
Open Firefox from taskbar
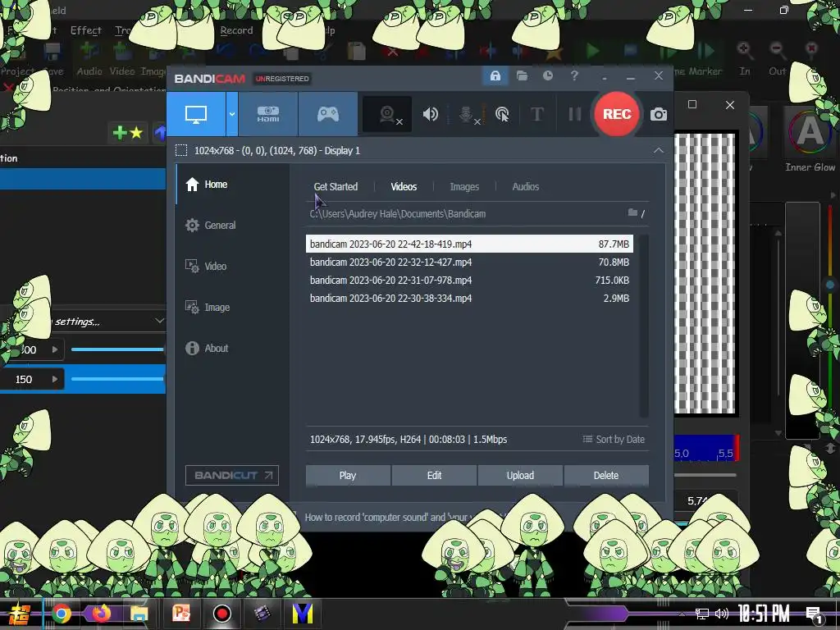coord(101,613)
